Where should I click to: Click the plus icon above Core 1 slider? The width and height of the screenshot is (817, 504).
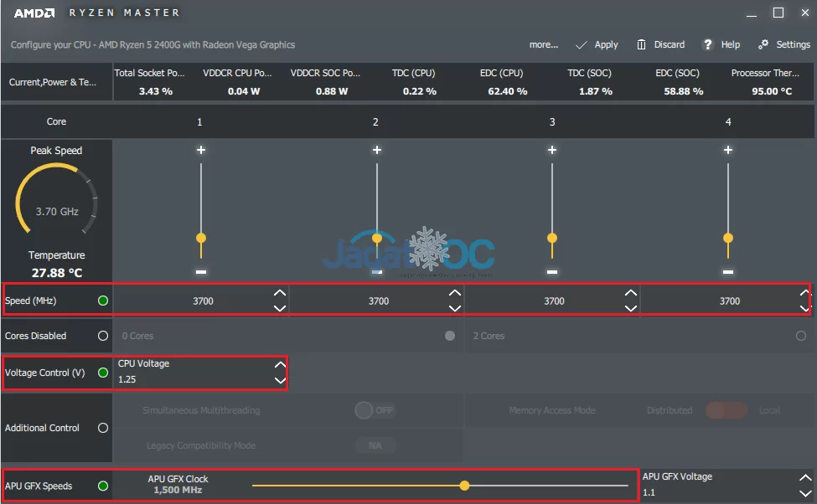pyautogui.click(x=200, y=150)
